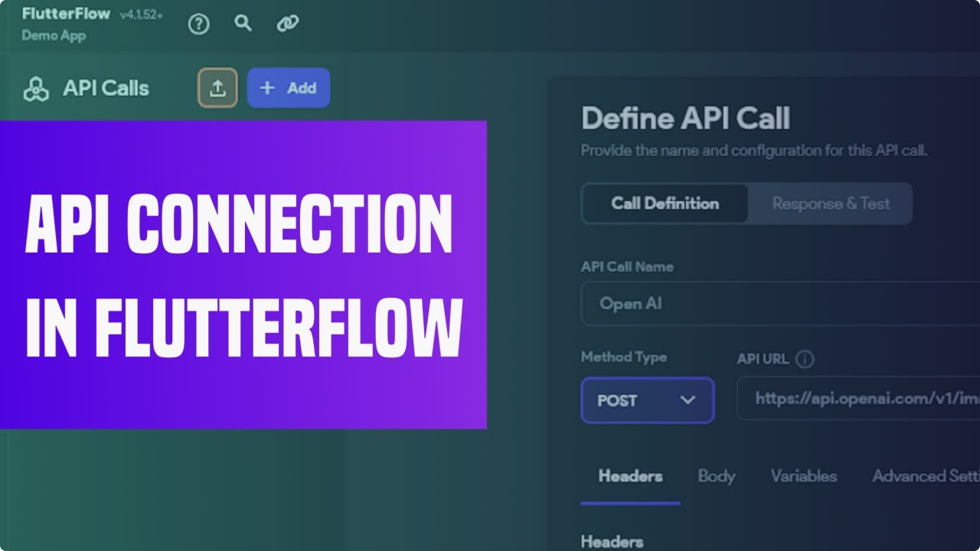The height and width of the screenshot is (551, 980).
Task: Click the import upload icon button
Action: pos(217,88)
